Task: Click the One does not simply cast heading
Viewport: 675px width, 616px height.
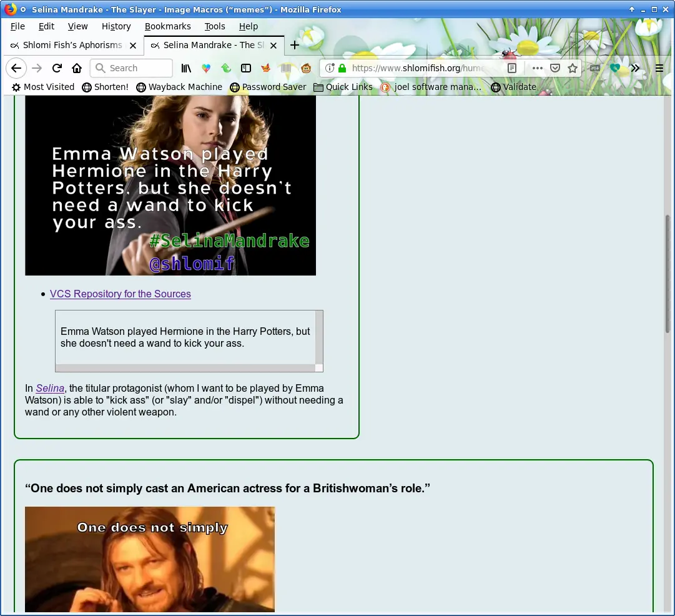Action: click(x=227, y=488)
